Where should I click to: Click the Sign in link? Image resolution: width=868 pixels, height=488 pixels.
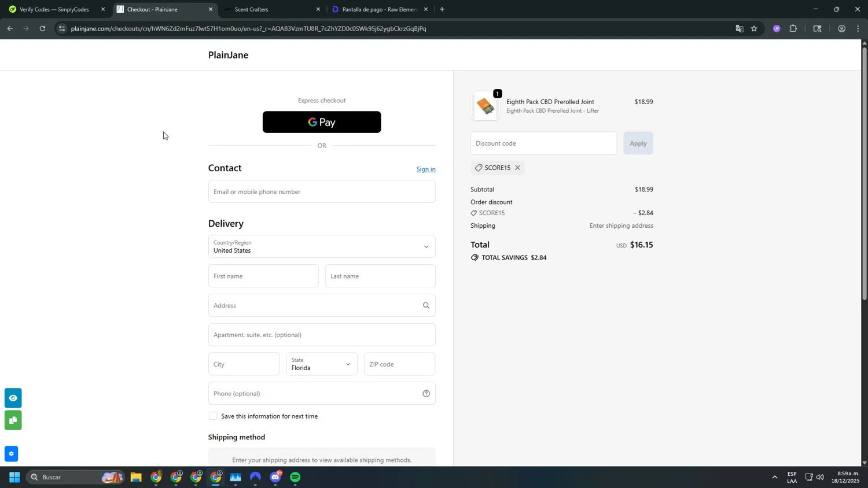coord(426,169)
